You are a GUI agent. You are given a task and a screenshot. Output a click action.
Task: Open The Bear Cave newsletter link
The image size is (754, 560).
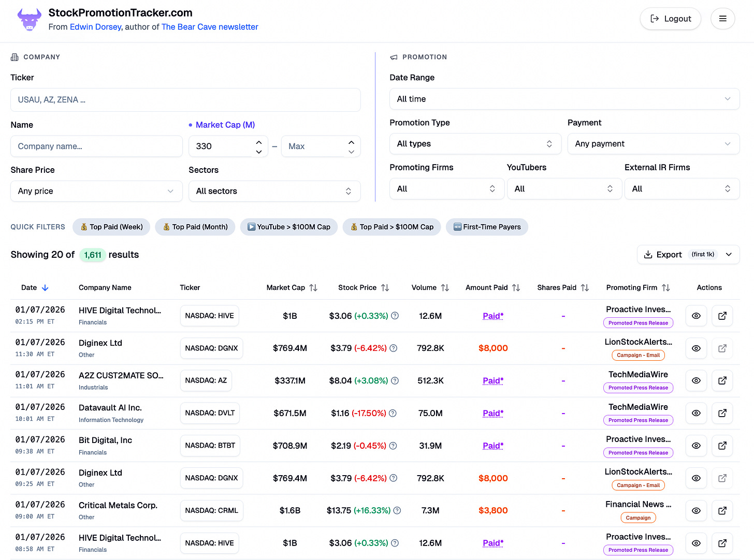tap(210, 27)
